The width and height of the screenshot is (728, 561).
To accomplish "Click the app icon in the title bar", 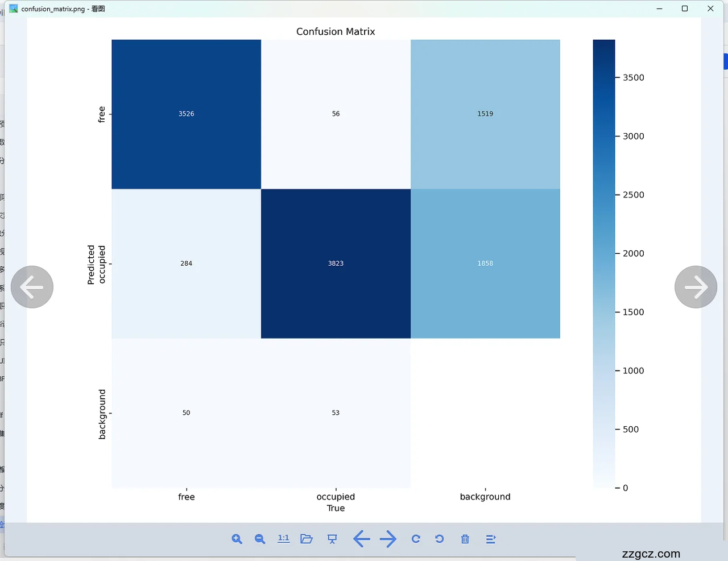I will 14,9.
